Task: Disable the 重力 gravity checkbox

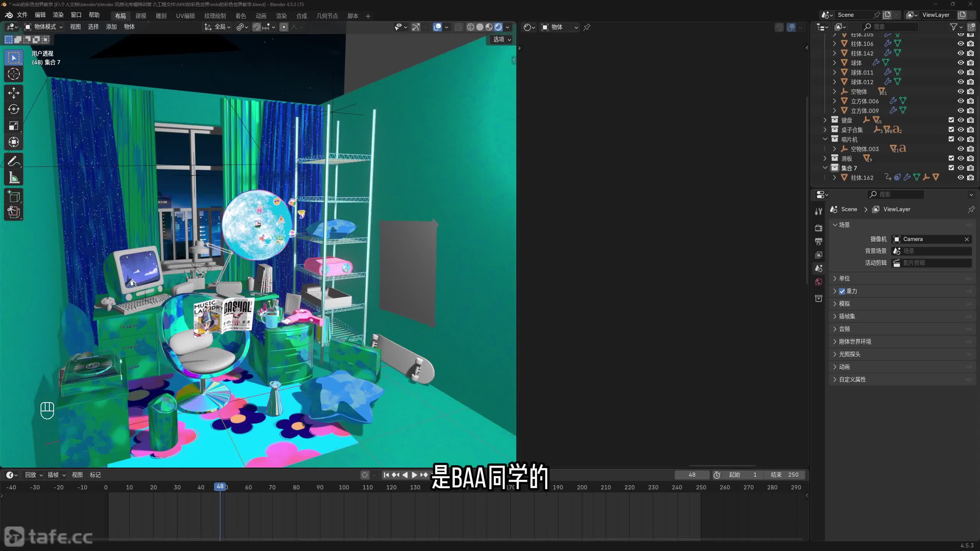Action: pos(842,291)
